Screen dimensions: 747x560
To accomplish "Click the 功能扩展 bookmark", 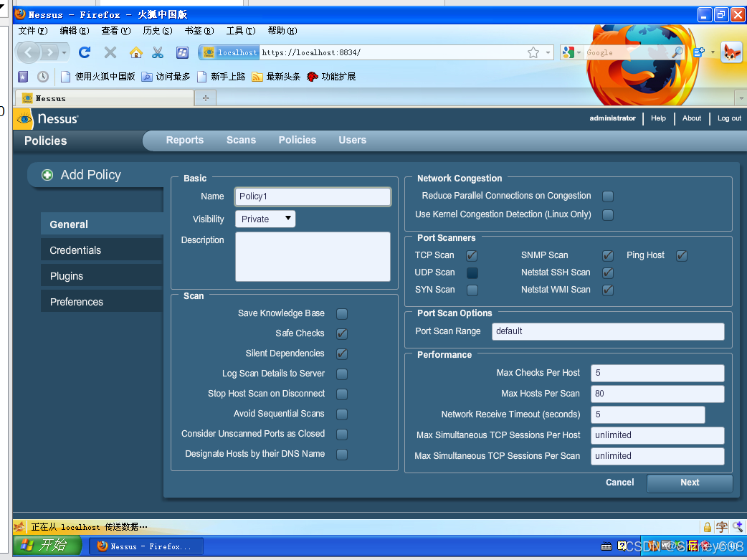I will tap(332, 76).
